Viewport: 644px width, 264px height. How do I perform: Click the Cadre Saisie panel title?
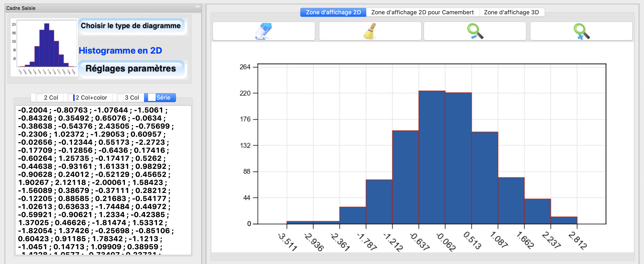pyautogui.click(x=21, y=8)
